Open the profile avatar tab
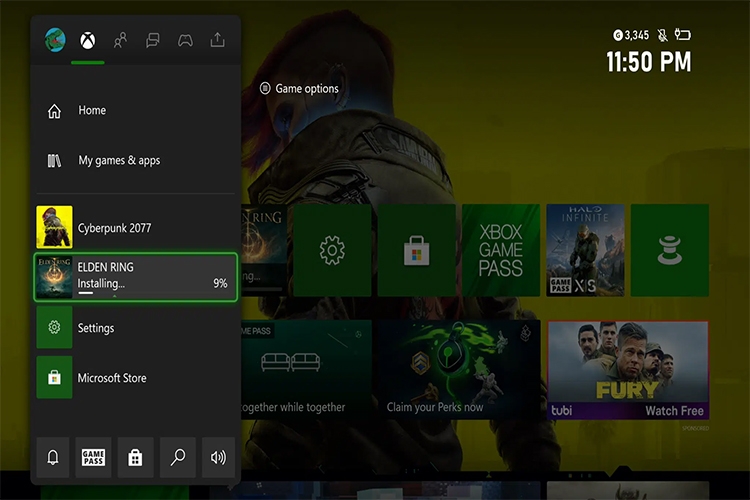This screenshot has height=500, width=750. tap(55, 40)
